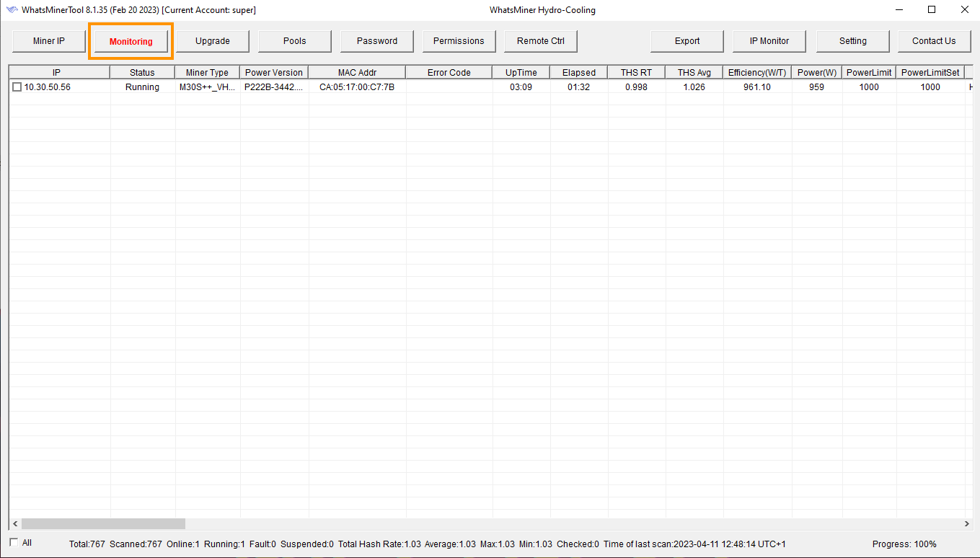Image resolution: width=980 pixels, height=558 pixels.
Task: Open the Miner IP tab
Action: point(49,41)
